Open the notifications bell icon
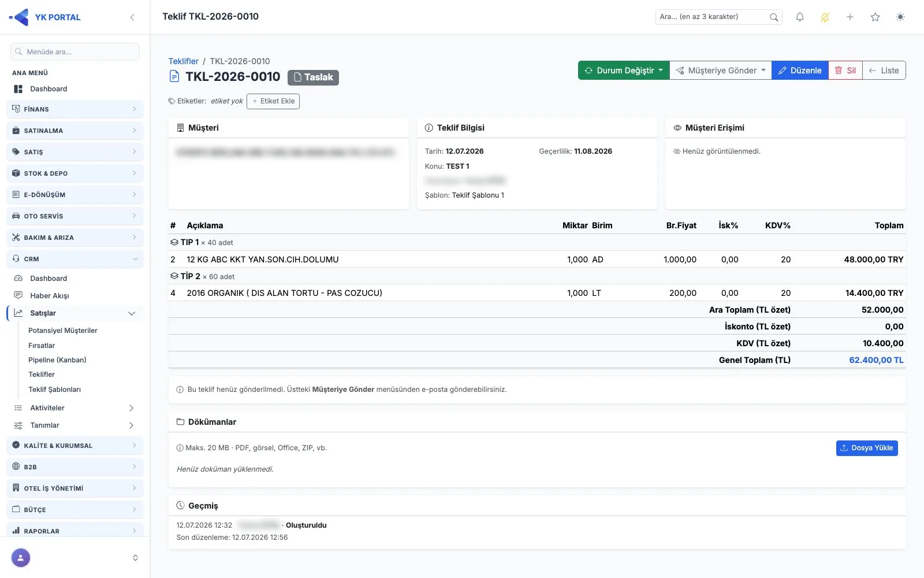 (800, 17)
